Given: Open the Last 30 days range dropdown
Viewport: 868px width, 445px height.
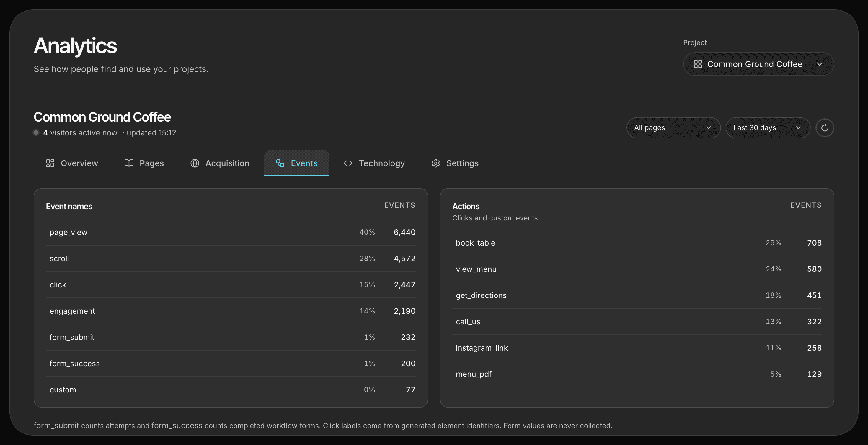Looking at the screenshot, I should tap(768, 128).
